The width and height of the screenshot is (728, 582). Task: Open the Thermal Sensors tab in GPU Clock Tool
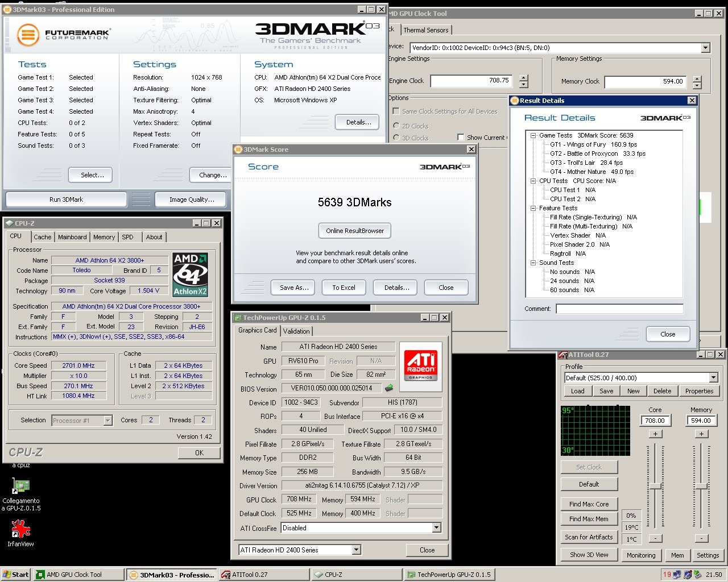click(426, 30)
